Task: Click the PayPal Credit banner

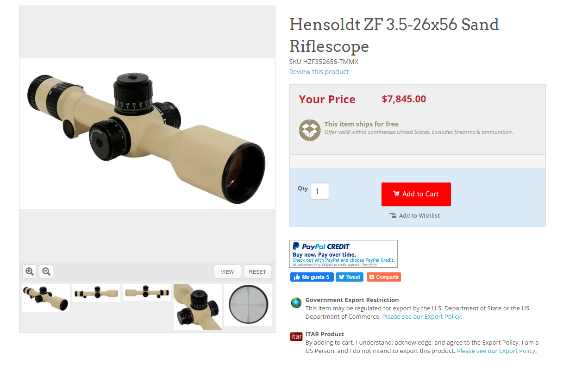Action: 344,254
